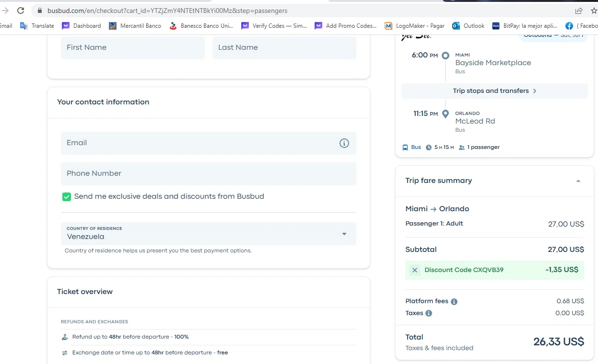
Task: Open the BitPay bookmark
Action: tap(525, 26)
